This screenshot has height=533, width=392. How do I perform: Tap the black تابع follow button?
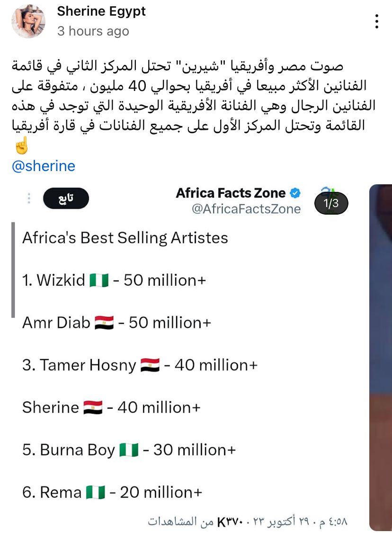[x=66, y=198]
